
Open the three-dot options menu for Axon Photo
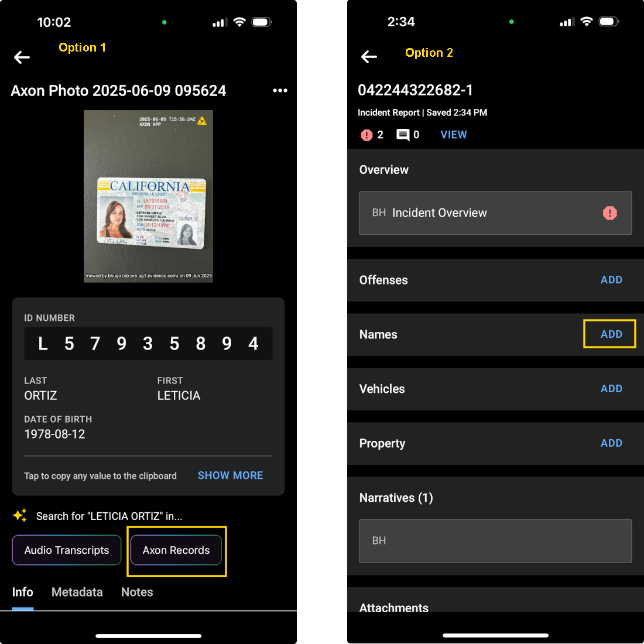coord(280,90)
